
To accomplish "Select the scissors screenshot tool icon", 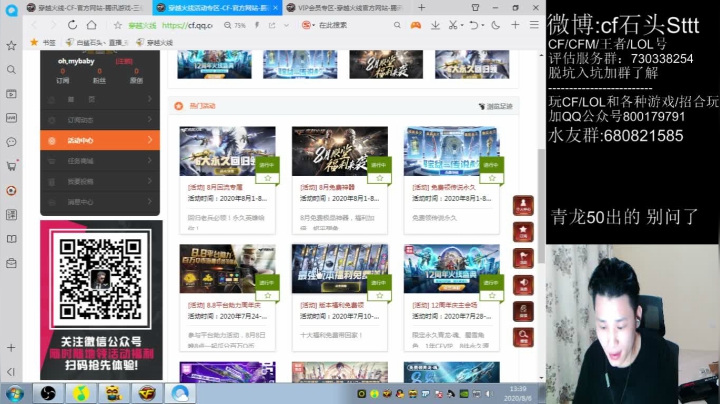I will click(x=453, y=25).
